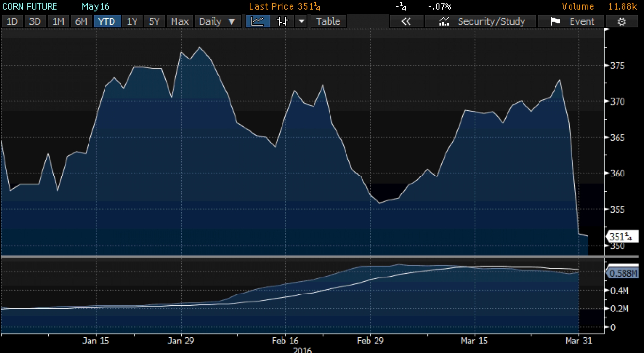Open the Table view
This screenshot has height=353, width=644.
coord(328,22)
